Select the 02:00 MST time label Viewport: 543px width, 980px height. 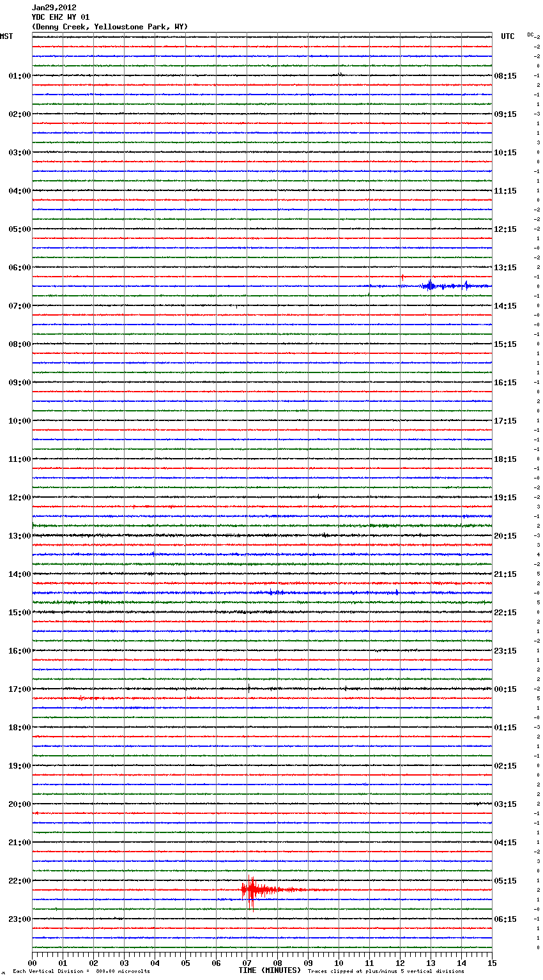point(20,114)
